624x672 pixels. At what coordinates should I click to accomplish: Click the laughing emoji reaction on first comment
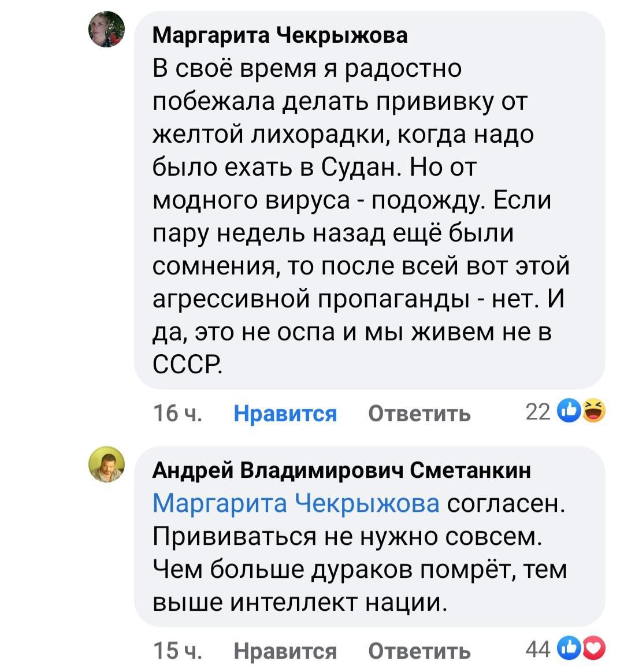click(x=593, y=412)
